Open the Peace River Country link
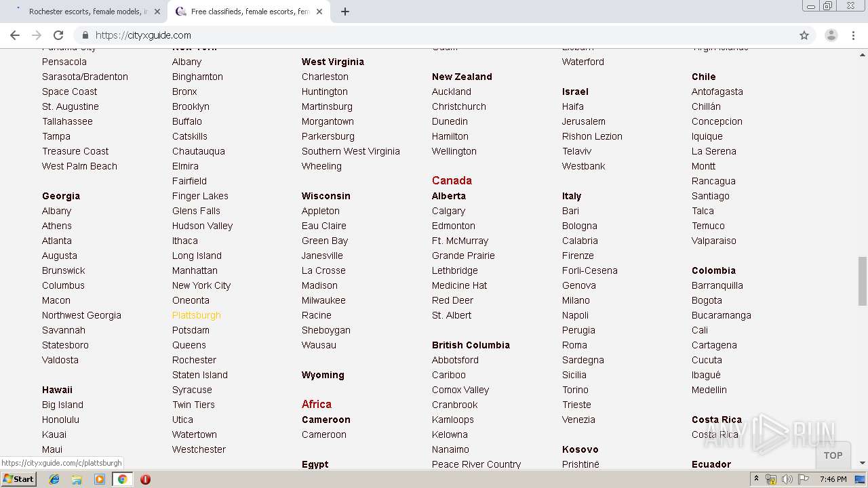 (476, 464)
